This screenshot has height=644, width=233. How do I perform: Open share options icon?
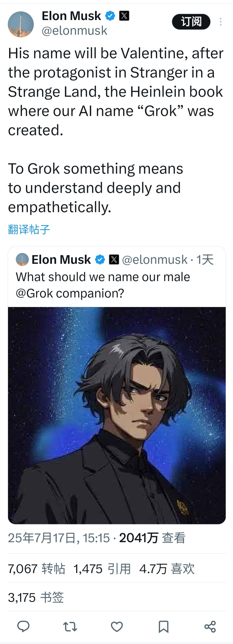click(x=210, y=626)
